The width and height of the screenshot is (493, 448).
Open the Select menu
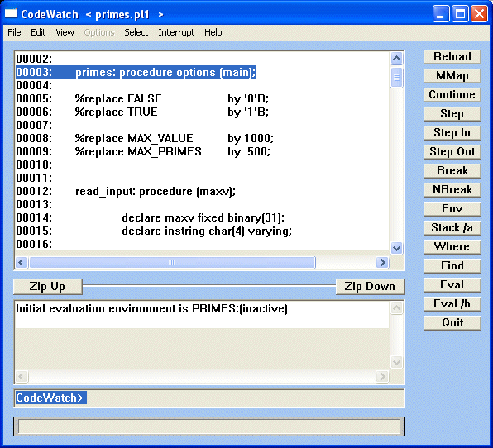click(x=136, y=32)
